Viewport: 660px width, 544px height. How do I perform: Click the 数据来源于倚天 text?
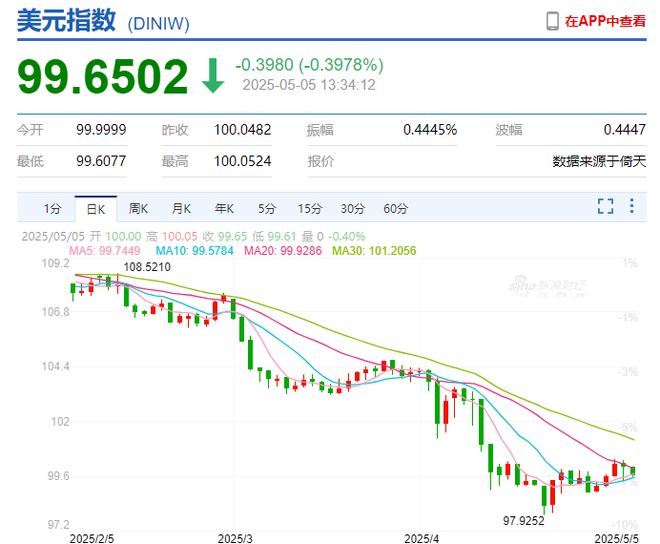coord(599,161)
